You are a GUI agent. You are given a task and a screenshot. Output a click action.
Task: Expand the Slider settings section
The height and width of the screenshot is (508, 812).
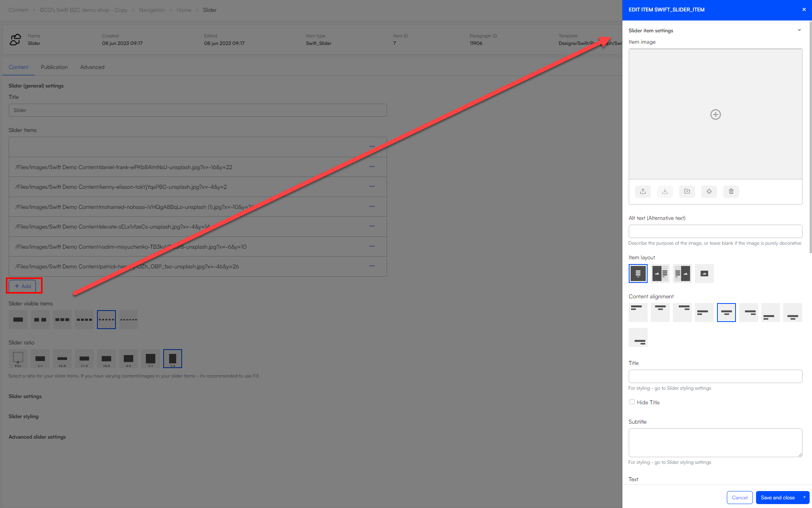pyautogui.click(x=25, y=396)
